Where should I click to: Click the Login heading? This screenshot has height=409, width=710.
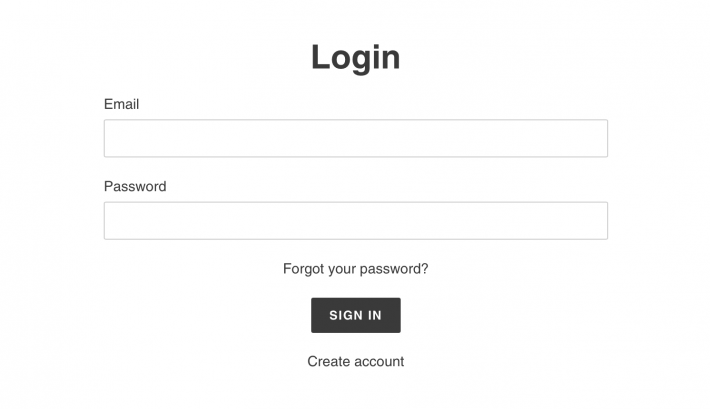click(x=355, y=56)
